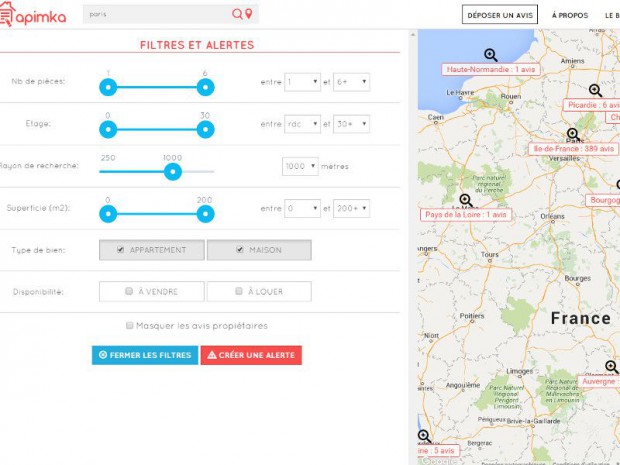
Task: Zoom into Picardie magnifier marker
Action: [x=595, y=91]
